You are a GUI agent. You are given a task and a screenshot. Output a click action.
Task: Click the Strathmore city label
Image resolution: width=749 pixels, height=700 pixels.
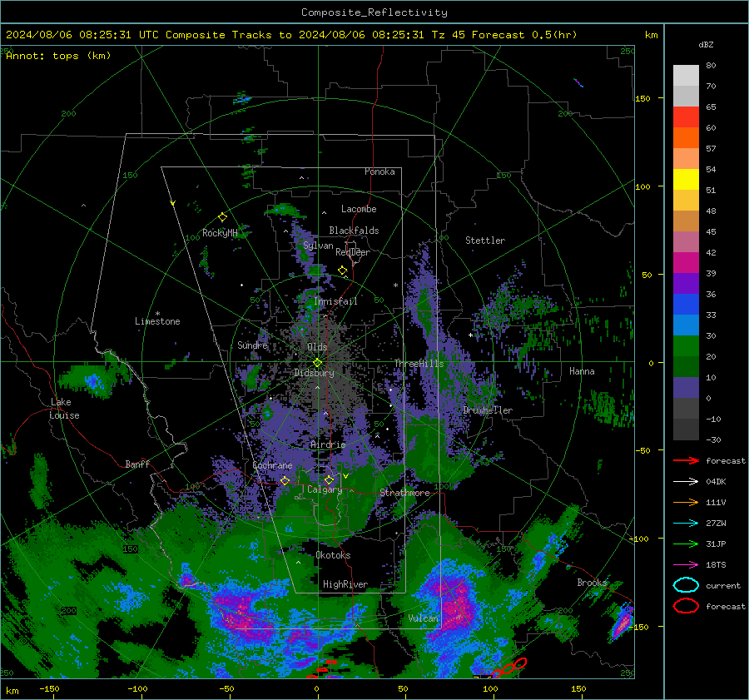point(404,493)
